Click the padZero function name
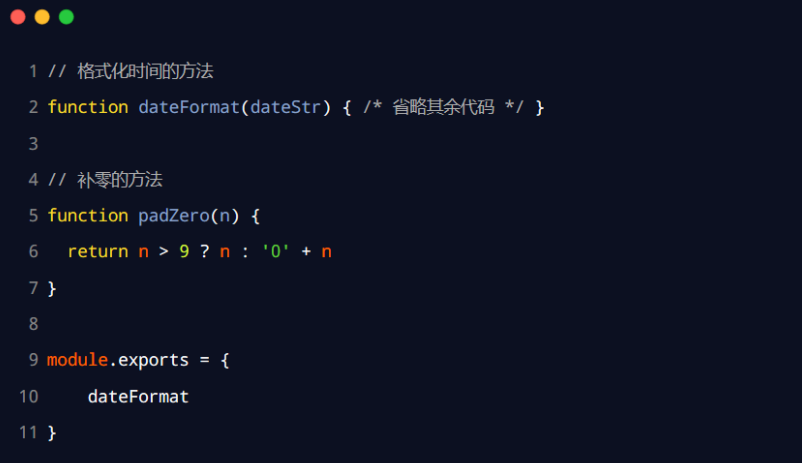 pyautogui.click(x=174, y=215)
